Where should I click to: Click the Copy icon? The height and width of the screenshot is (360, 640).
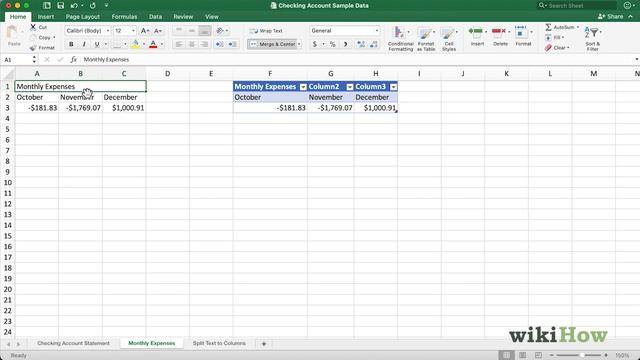(x=33, y=38)
